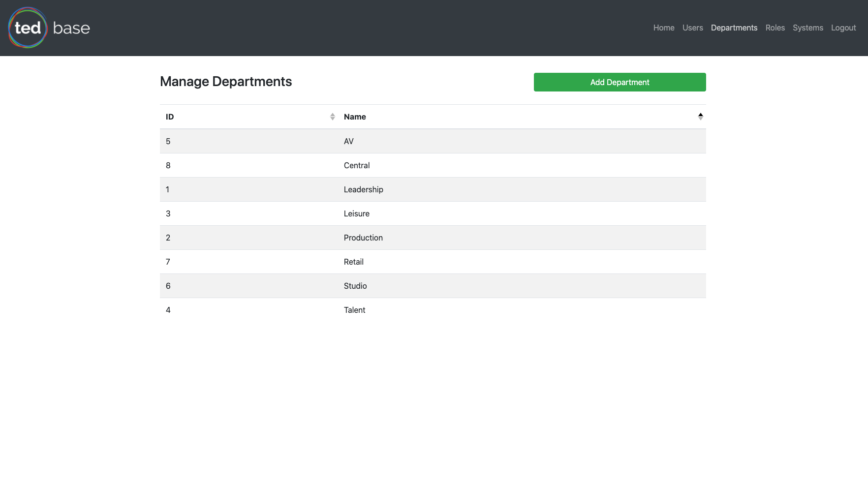
Task: Go to the Users page
Action: point(692,28)
